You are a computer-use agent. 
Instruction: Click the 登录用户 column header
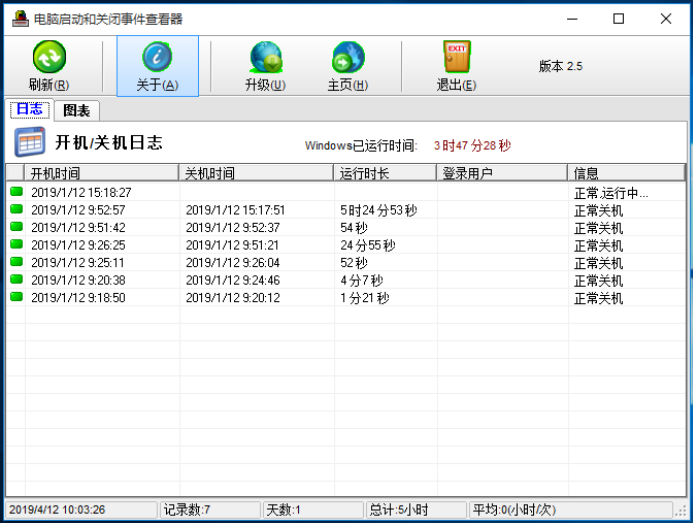[x=502, y=173]
